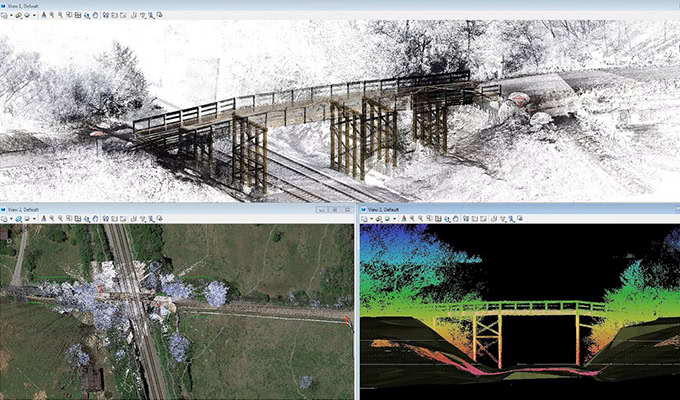Select Zoom Out tool in View 1

61,15
